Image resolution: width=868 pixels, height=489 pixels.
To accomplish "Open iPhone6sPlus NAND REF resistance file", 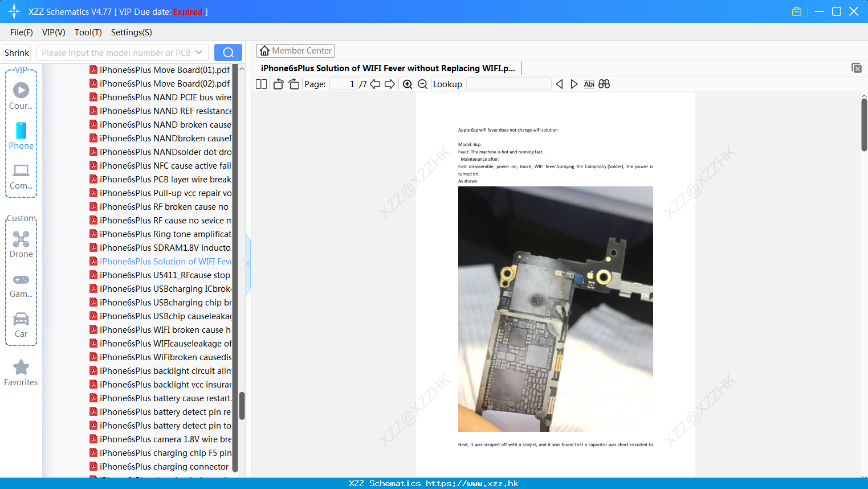I will (160, 111).
